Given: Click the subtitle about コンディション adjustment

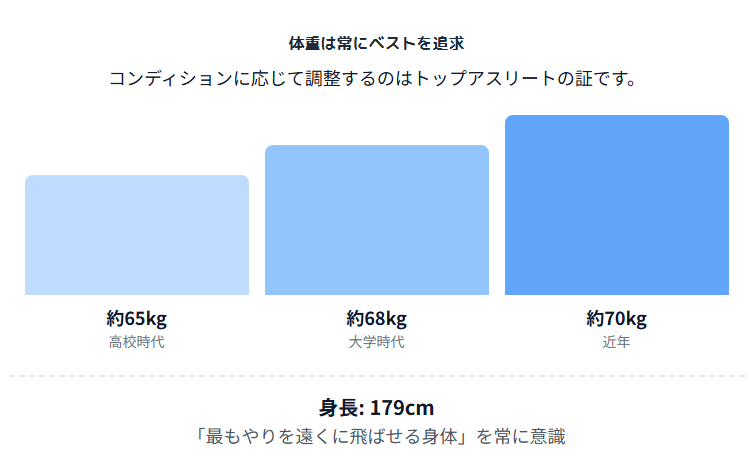Looking at the screenshot, I should pyautogui.click(x=374, y=78).
